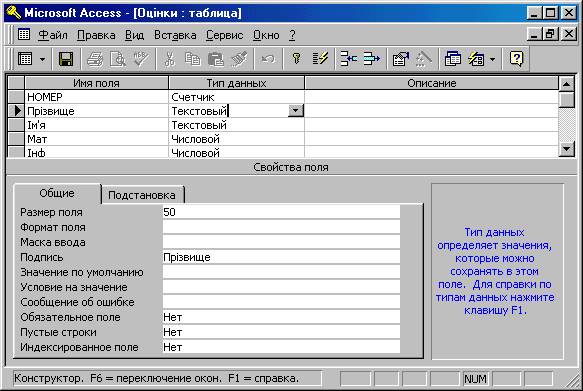Switch to the Подстановка tab

[142, 195]
